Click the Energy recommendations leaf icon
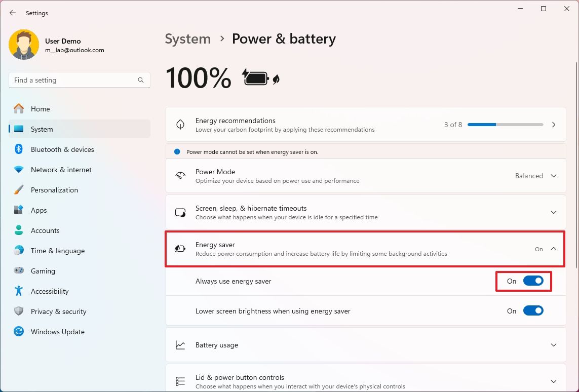 tap(180, 124)
